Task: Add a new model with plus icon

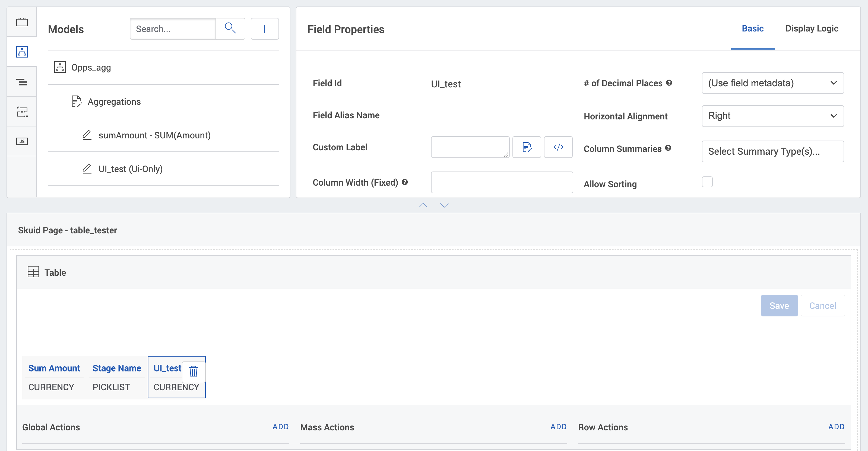Action: (265, 29)
